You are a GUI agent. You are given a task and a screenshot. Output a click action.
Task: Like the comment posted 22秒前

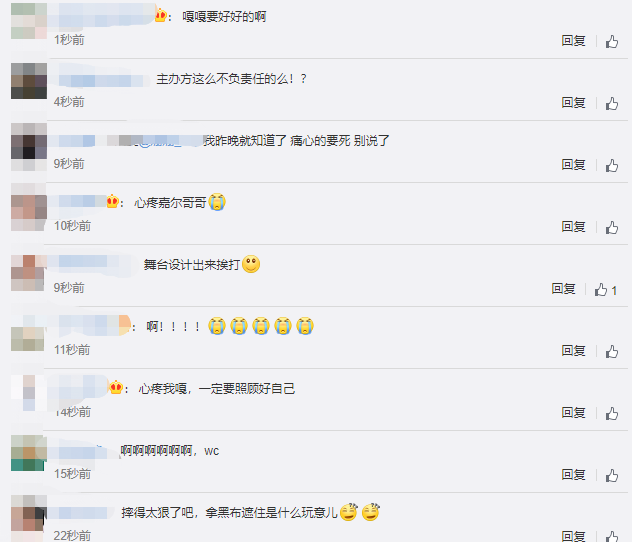coord(612,536)
